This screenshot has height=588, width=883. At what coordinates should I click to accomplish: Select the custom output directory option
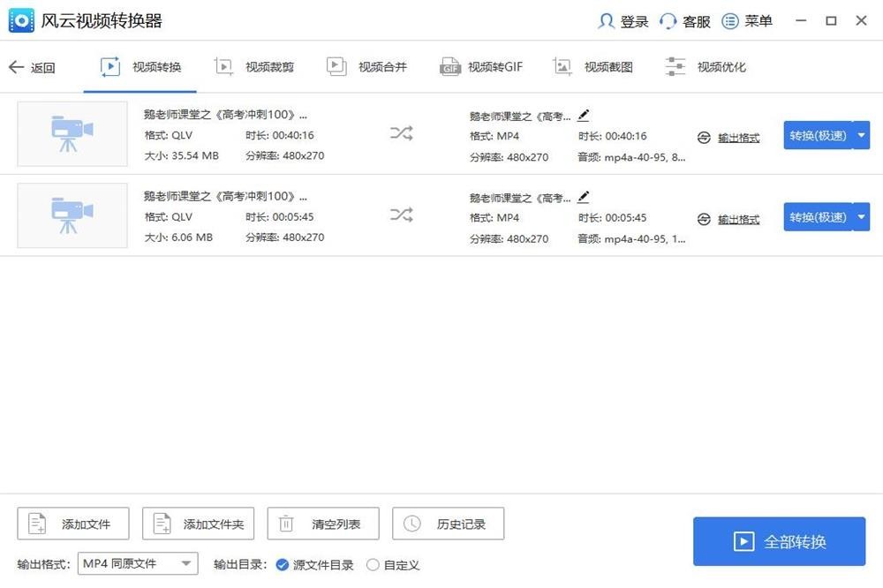coord(374,565)
